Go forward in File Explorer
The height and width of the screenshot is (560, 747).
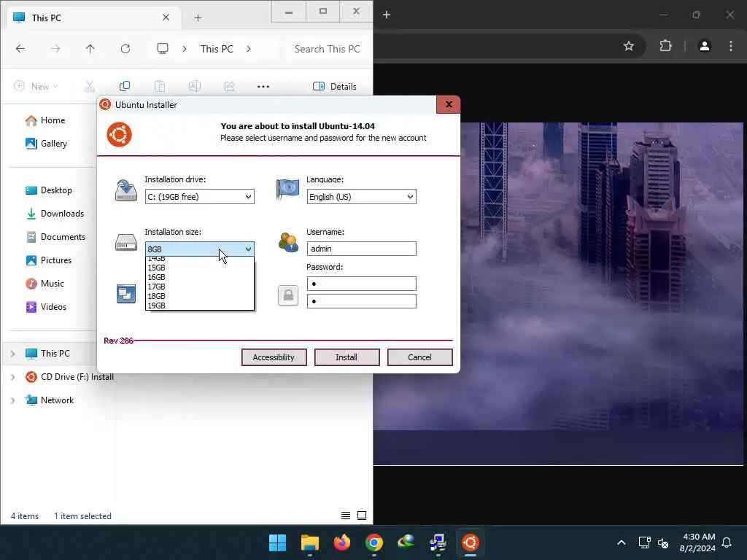click(55, 49)
